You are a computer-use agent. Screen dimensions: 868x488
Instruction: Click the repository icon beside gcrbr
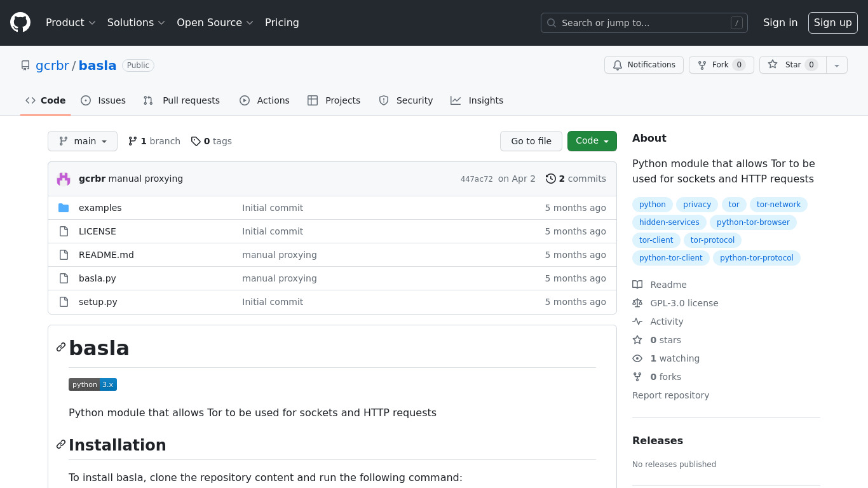point(25,65)
